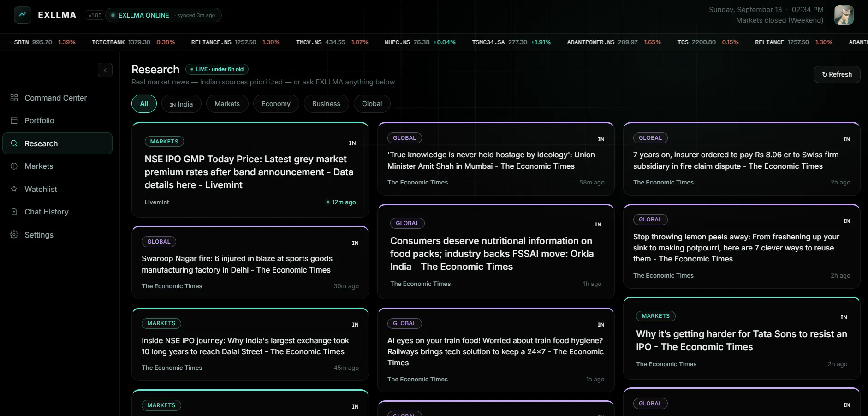
Task: Click the Markets globe icon in sidebar
Action: 14,166
